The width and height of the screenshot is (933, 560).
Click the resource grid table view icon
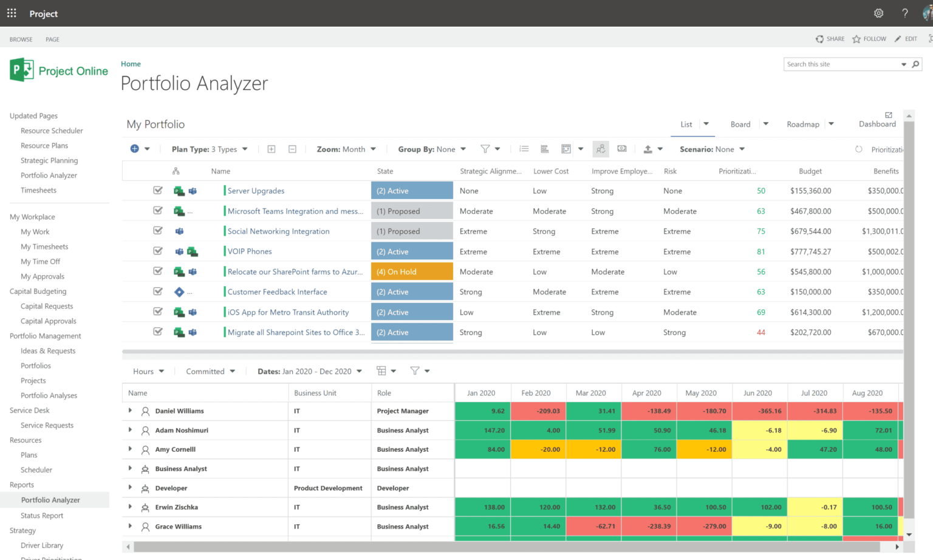(x=381, y=370)
